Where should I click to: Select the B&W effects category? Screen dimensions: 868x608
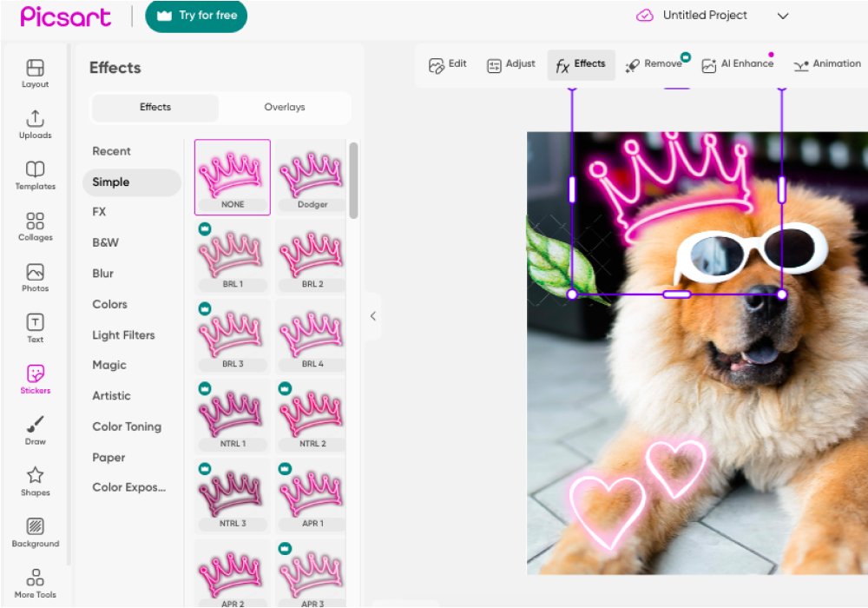click(106, 243)
